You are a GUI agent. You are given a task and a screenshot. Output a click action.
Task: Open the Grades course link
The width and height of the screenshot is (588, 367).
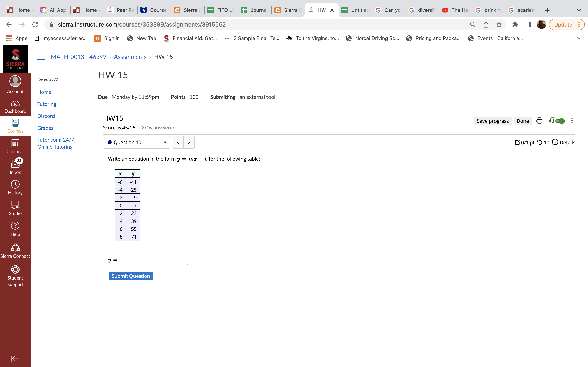[45, 128]
